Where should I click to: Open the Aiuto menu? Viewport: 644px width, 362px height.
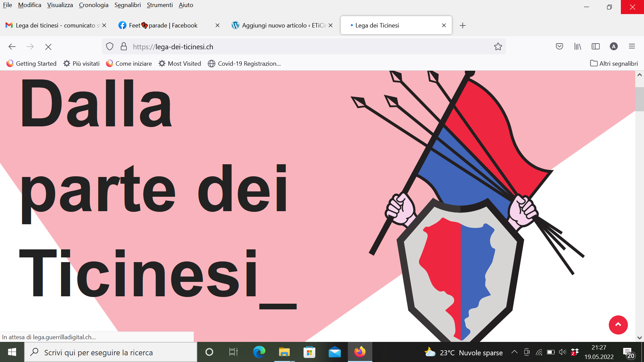click(x=186, y=5)
